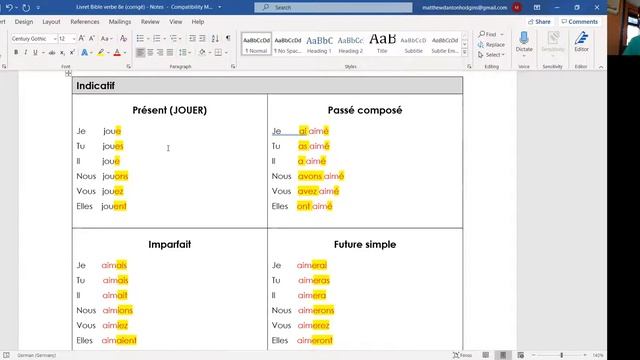Decrease font size with shrink icon
The image size is (640, 360).
click(92, 38)
